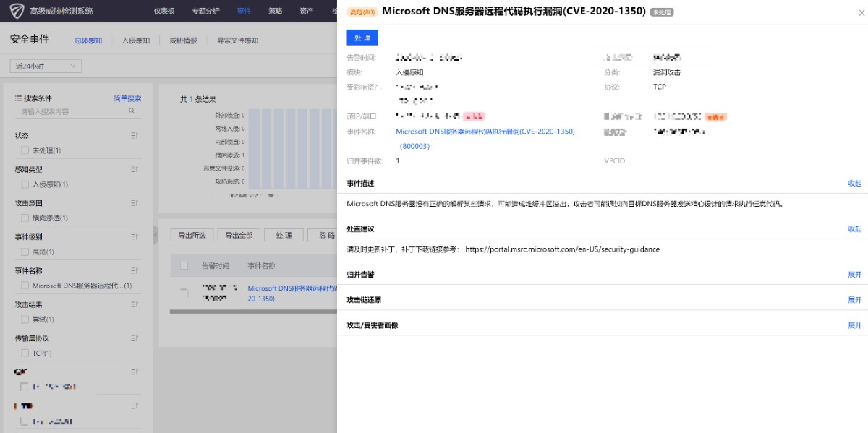The image size is (868, 433).
Task: Click the sort icon of the 传输层协议 filter
Action: tap(135, 338)
